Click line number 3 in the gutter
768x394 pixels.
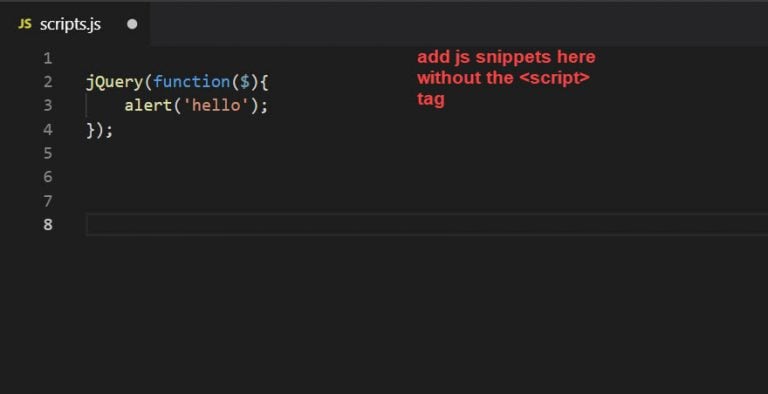48,105
